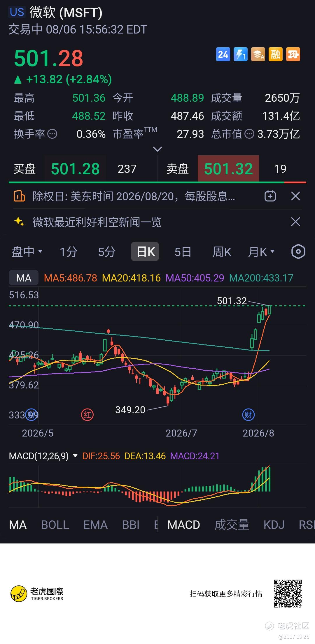Tap the red 红 dividend marker on chart
315x644 pixels.
point(87,415)
